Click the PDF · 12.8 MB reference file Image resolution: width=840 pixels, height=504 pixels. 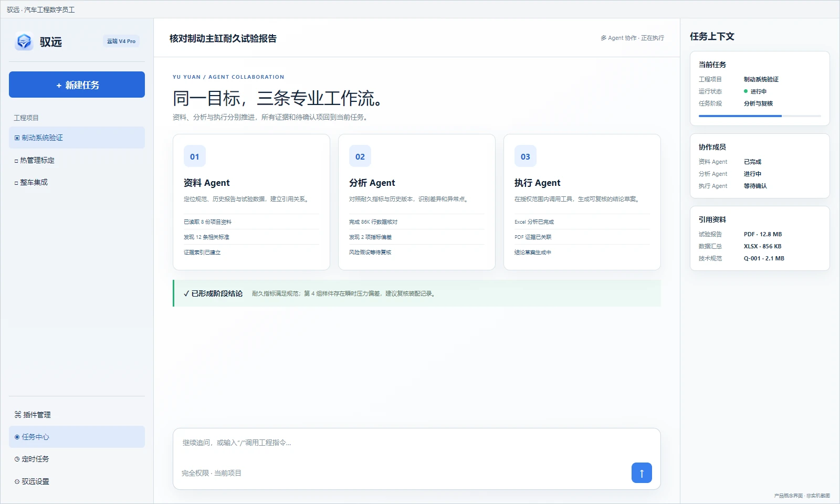pyautogui.click(x=763, y=234)
